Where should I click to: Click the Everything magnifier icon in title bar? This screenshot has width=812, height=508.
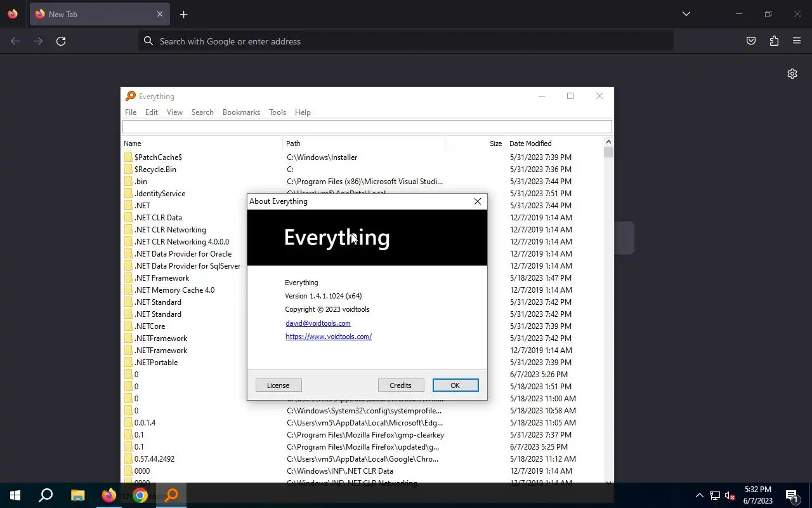tap(131, 97)
